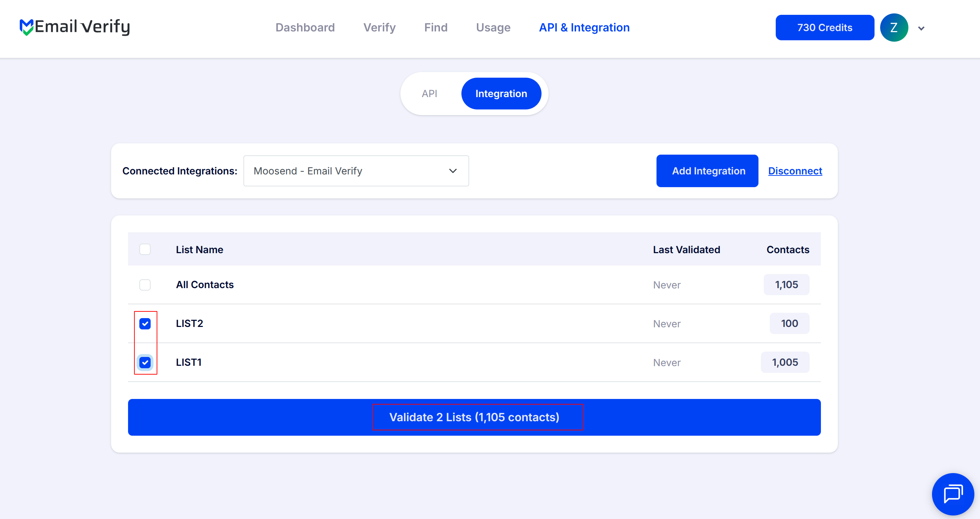The width and height of the screenshot is (980, 519).
Task: Select the Integration tab
Action: tap(501, 93)
